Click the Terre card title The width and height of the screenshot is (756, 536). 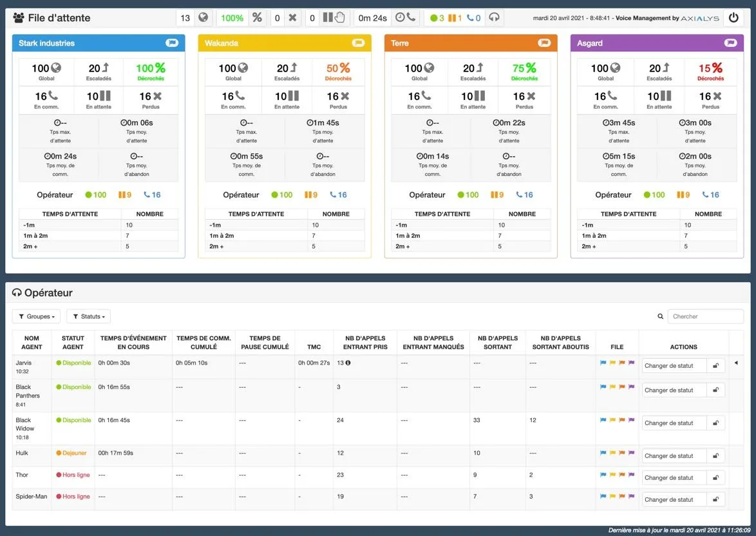coord(400,43)
